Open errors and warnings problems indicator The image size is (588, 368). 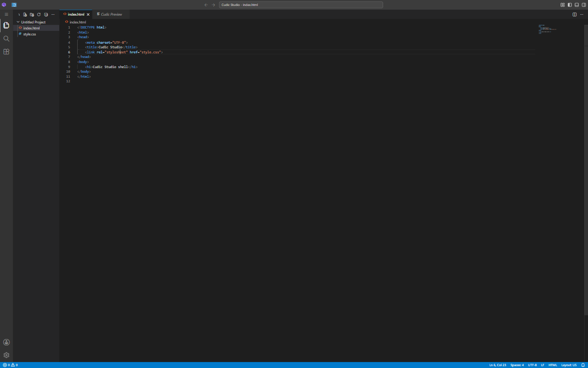point(10,365)
